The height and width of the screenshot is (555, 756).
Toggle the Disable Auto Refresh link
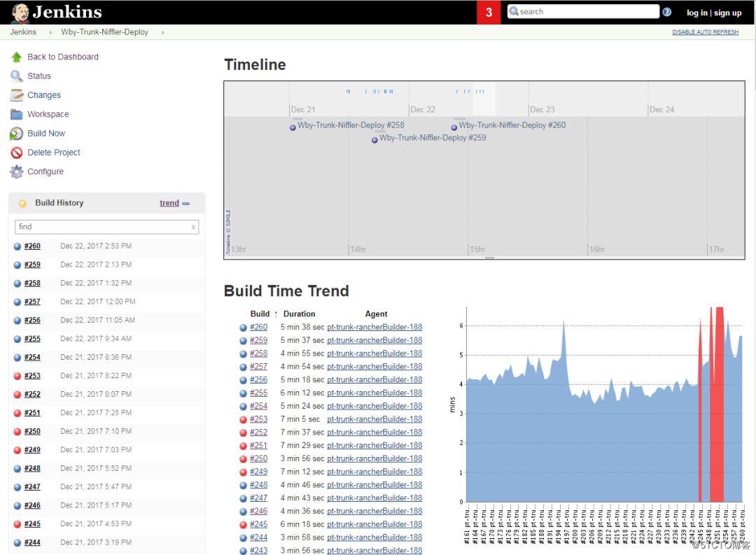click(x=705, y=31)
